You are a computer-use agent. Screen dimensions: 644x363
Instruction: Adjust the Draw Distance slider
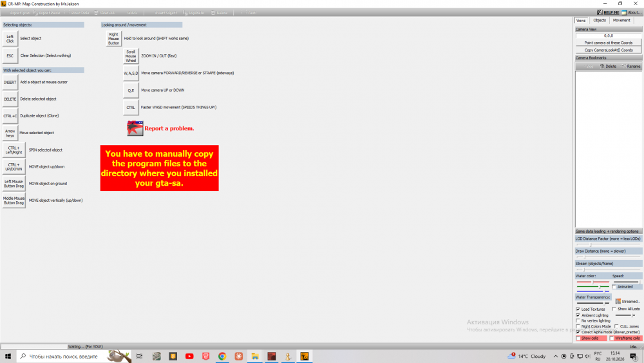click(609, 257)
